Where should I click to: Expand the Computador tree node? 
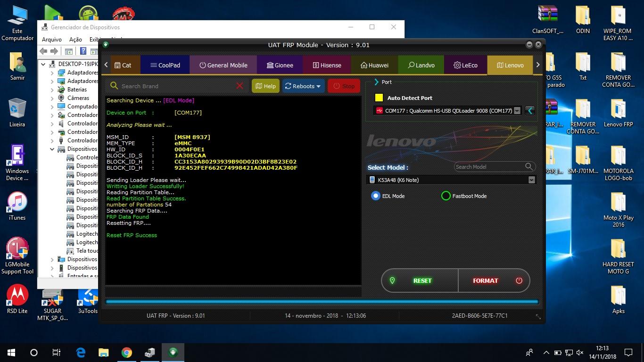point(52,107)
